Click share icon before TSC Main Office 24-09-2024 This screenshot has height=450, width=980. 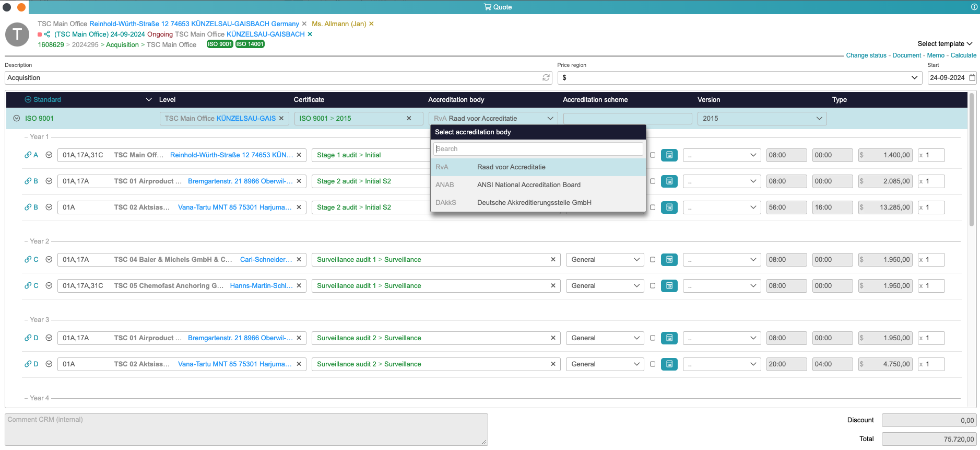[47, 34]
